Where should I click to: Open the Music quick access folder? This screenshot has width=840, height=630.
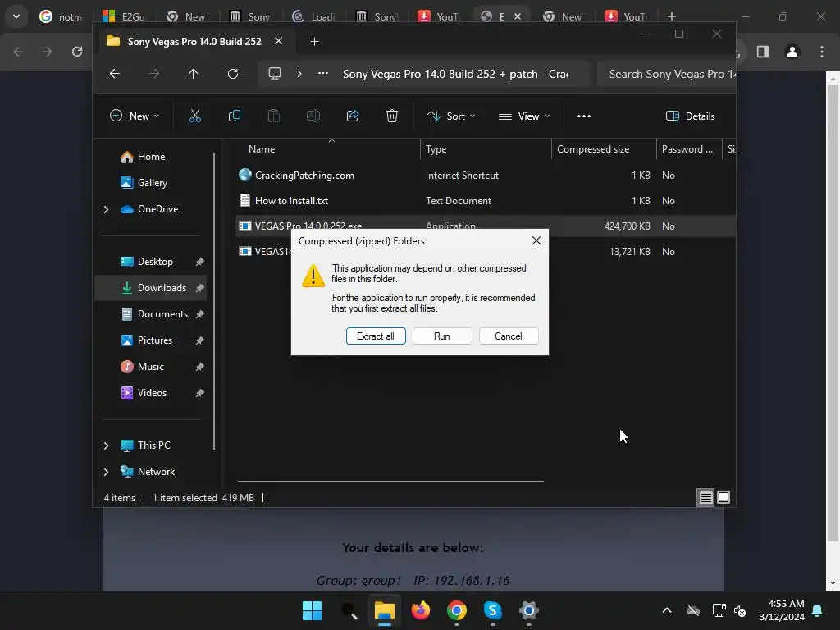click(151, 367)
